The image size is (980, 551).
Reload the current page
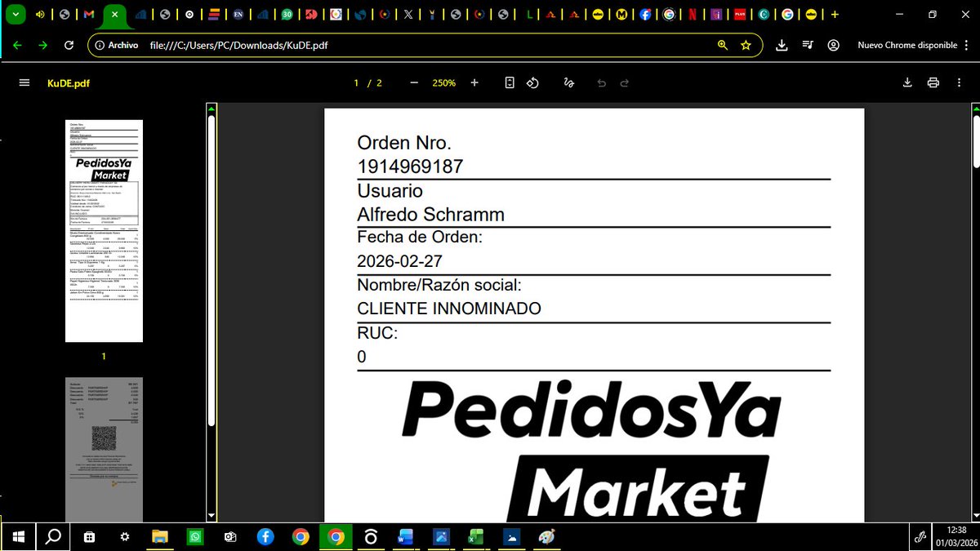[x=68, y=45]
